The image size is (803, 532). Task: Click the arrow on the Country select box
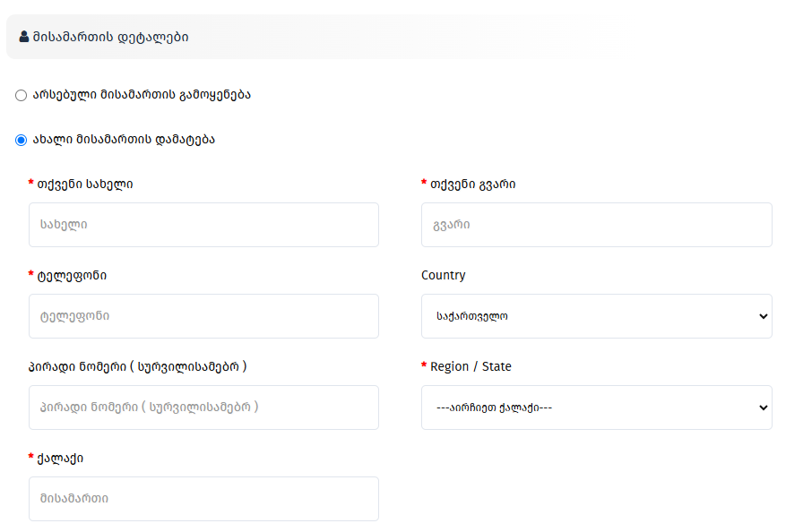(x=763, y=316)
